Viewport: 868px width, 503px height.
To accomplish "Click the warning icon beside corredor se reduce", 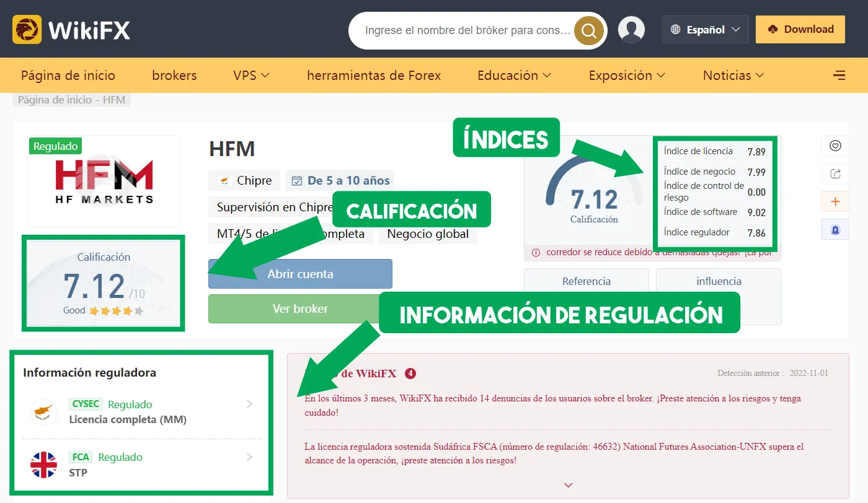I will pyautogui.click(x=536, y=253).
